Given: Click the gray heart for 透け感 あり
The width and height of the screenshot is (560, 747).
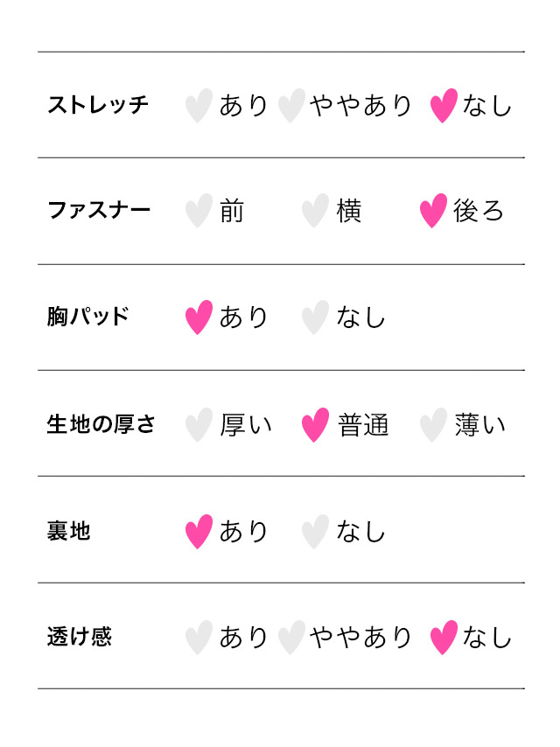Looking at the screenshot, I should pos(199,638).
